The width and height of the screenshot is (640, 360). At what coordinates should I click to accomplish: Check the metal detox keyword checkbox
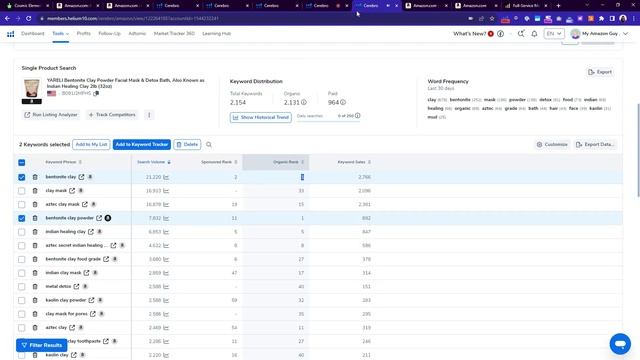tap(22, 287)
